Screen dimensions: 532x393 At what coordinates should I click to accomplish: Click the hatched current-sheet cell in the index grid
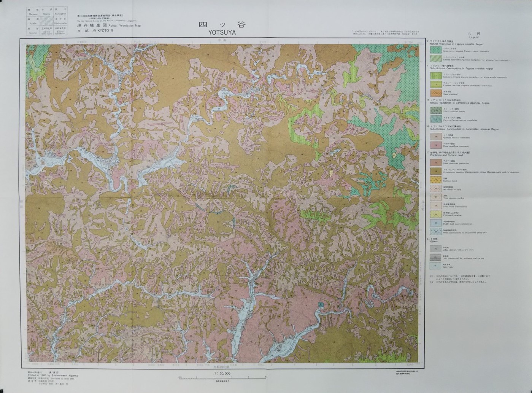46,21
